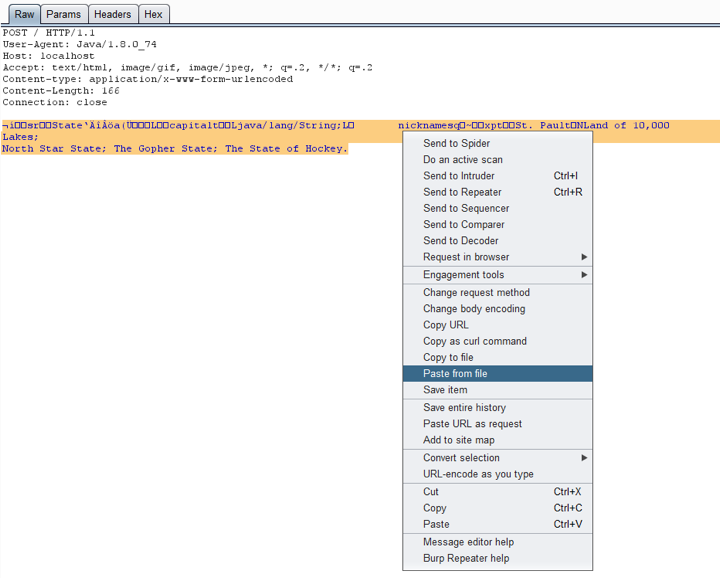The height and width of the screenshot is (578, 720).
Task: Click Paste from file entry
Action: pos(455,374)
